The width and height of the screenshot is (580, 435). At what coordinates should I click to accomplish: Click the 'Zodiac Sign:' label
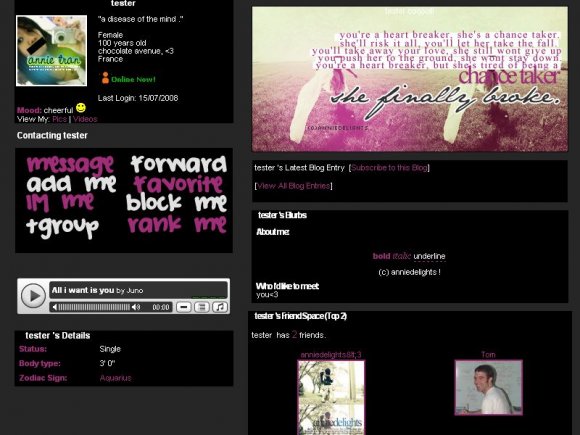(43, 378)
